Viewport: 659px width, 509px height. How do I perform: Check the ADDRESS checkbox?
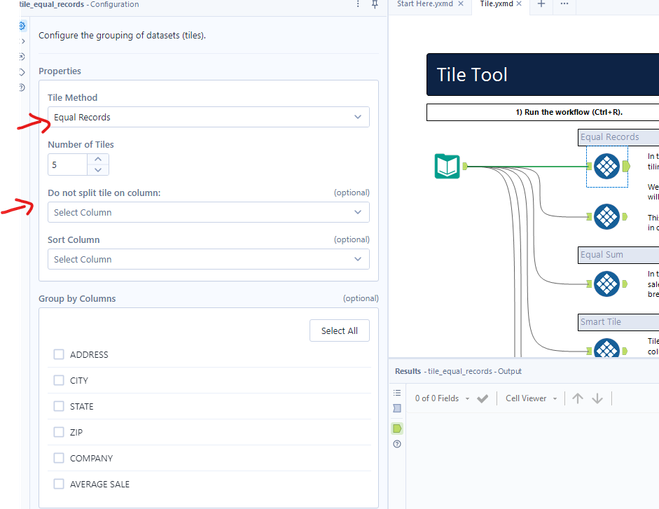pos(59,354)
